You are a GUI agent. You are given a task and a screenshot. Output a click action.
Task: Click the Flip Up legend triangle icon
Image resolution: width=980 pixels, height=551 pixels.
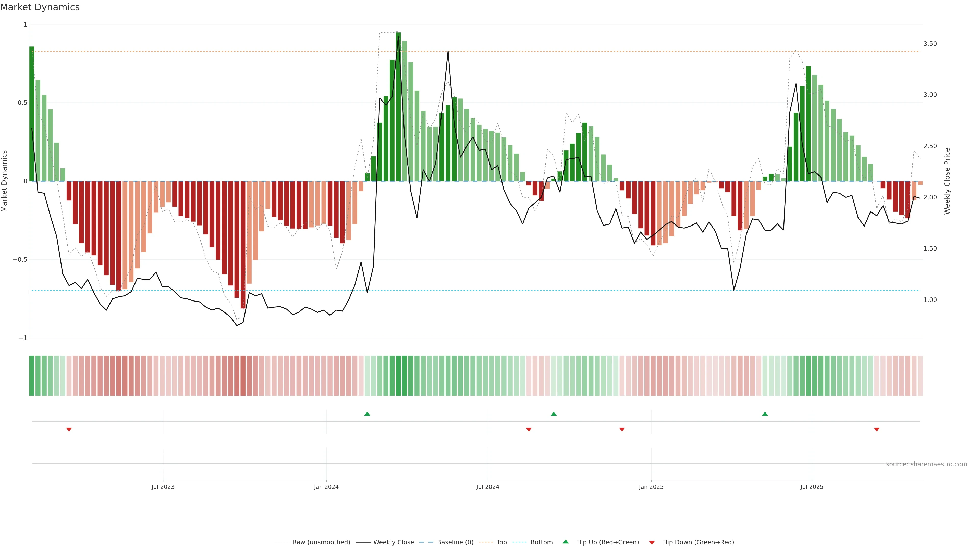[565, 542]
